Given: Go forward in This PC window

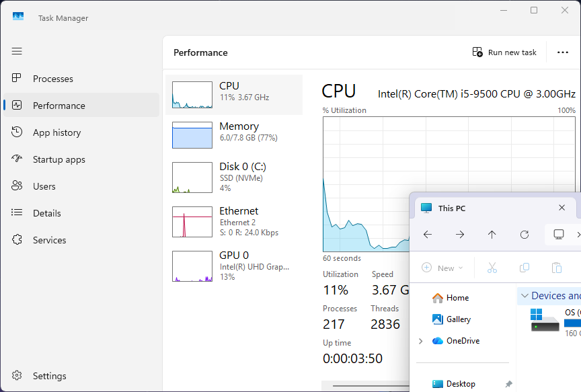Looking at the screenshot, I should [460, 234].
